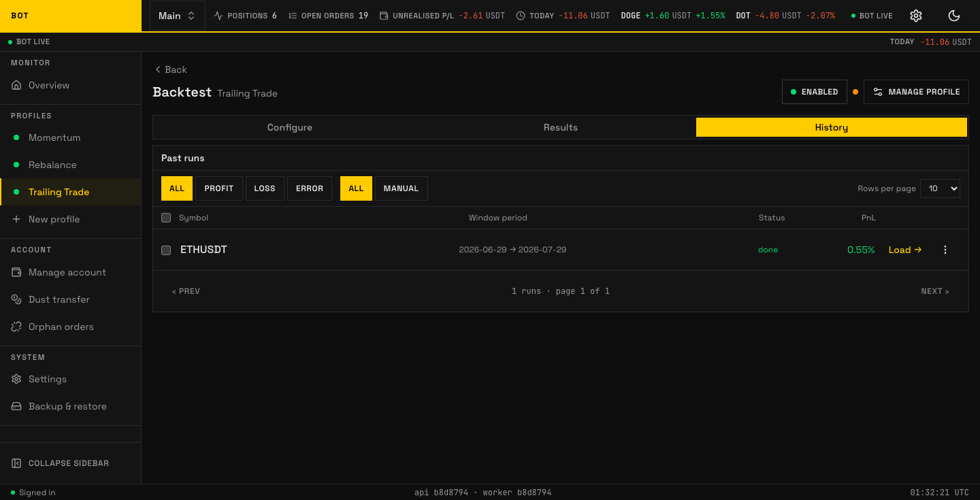Image resolution: width=980 pixels, height=500 pixels.
Task: Click the open orders list icon
Action: (x=293, y=16)
